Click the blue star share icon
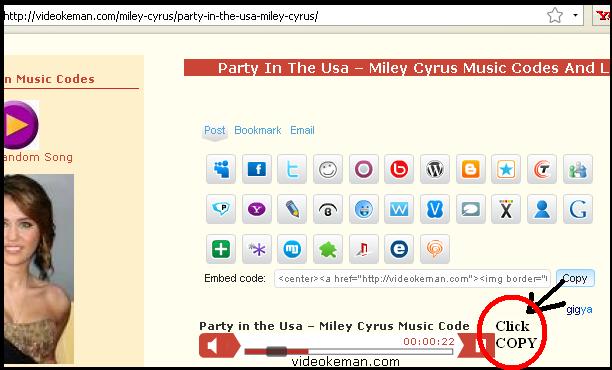 click(506, 169)
